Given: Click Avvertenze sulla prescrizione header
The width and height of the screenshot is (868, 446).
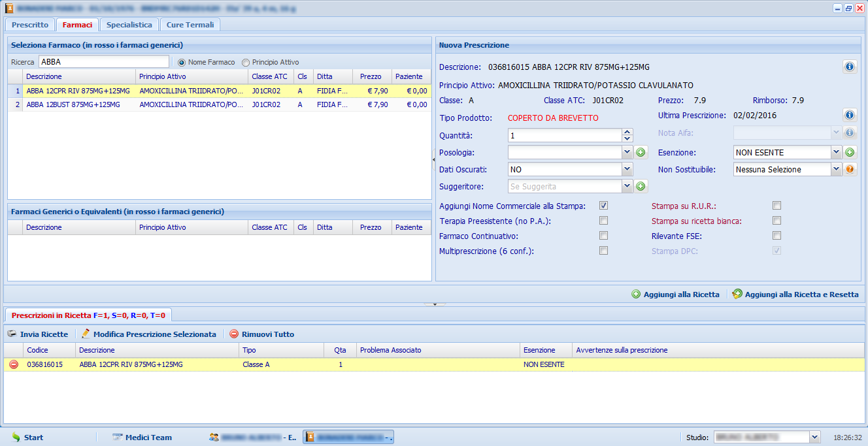Looking at the screenshot, I should (x=718, y=350).
